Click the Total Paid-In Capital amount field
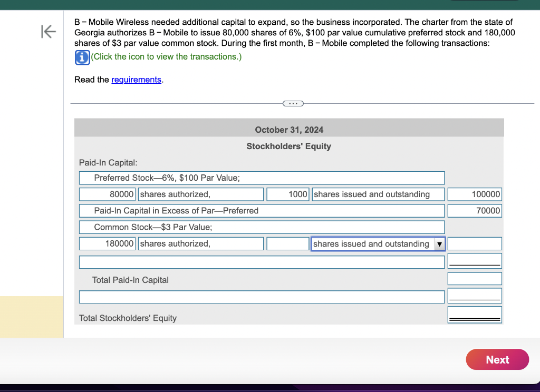The image size is (540, 392). pyautogui.click(x=475, y=279)
